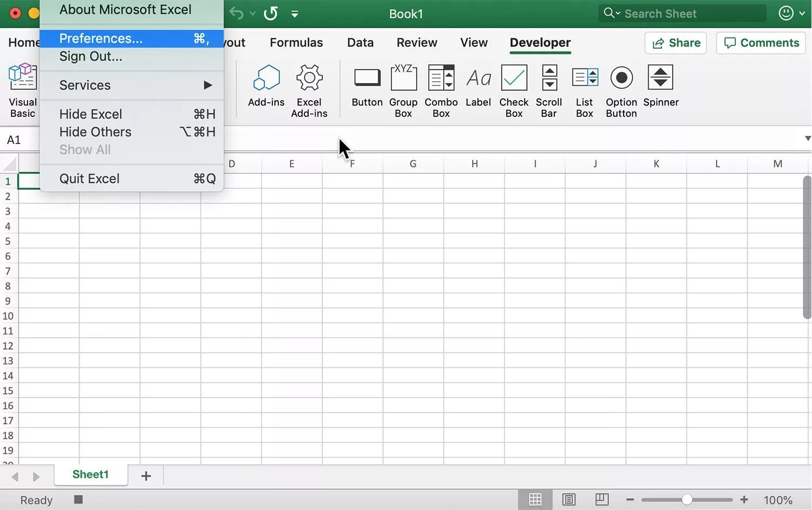Image resolution: width=812 pixels, height=510 pixels.
Task: Select the Developer tab
Action: [x=540, y=43]
